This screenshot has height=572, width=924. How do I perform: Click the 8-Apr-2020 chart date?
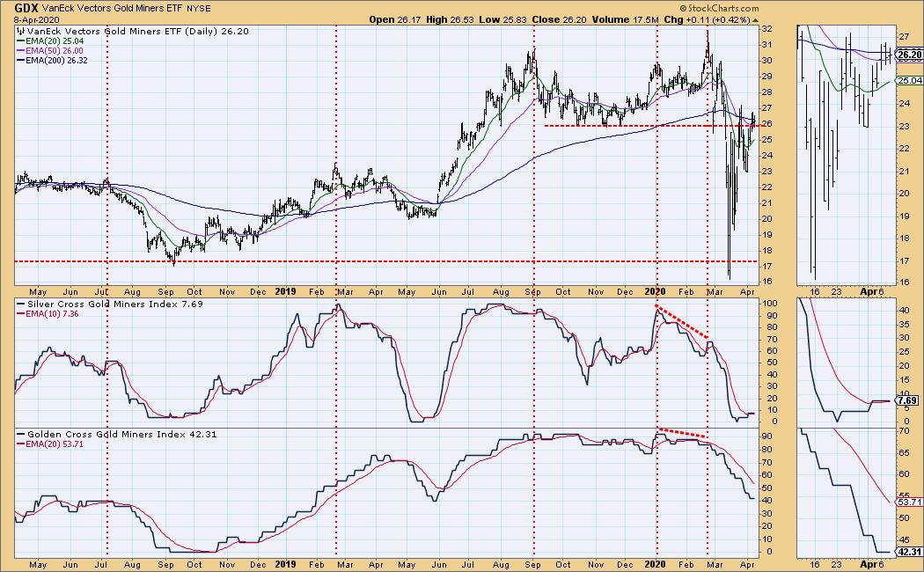pyautogui.click(x=35, y=19)
